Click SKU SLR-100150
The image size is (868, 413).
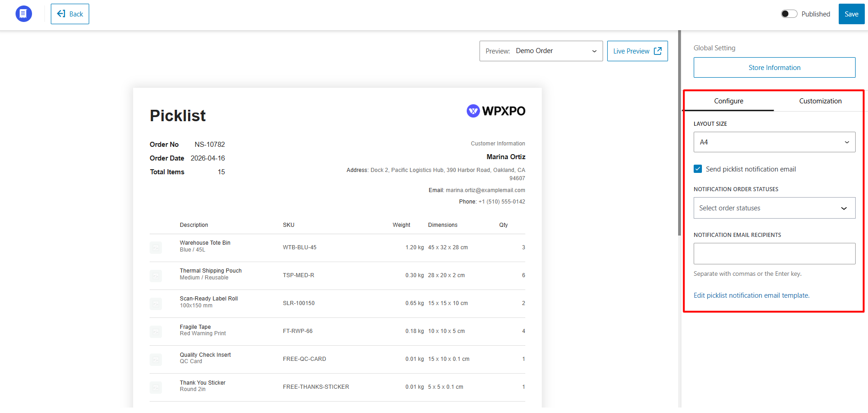299,303
